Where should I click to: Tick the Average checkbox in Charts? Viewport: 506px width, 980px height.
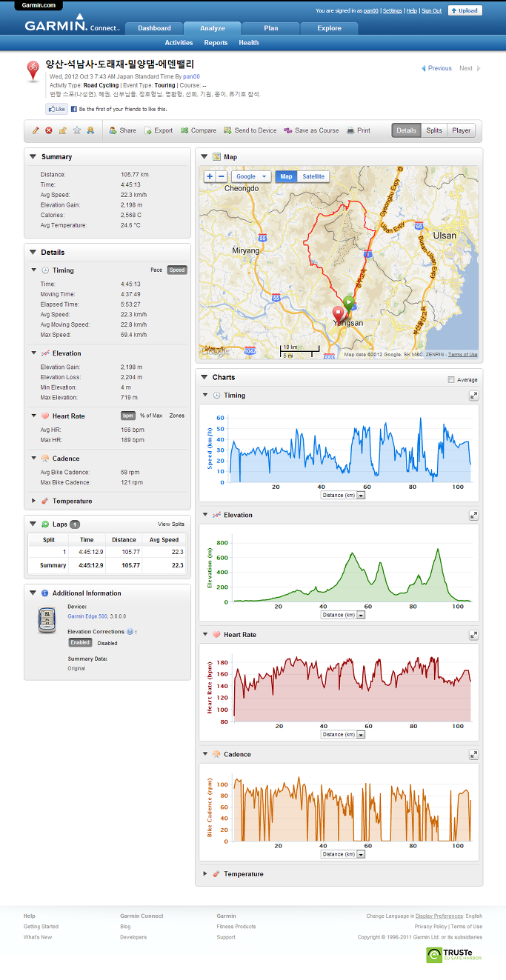451,380
